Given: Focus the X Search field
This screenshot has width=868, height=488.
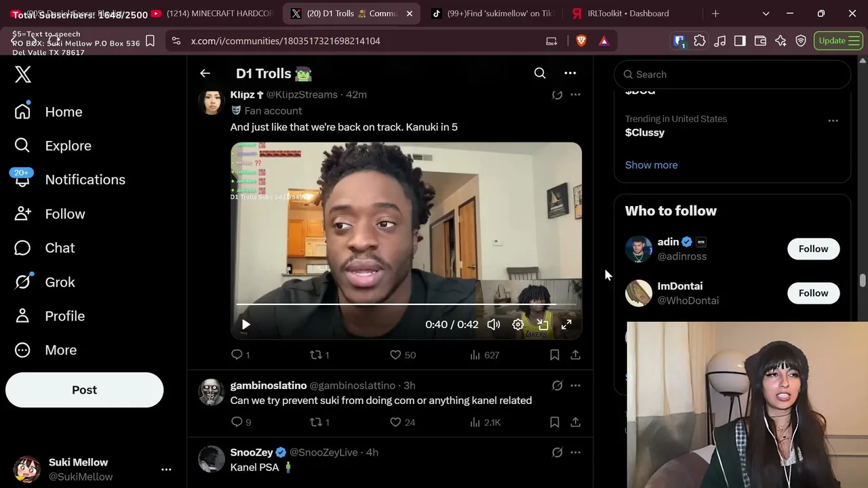Looking at the screenshot, I should click(x=732, y=75).
